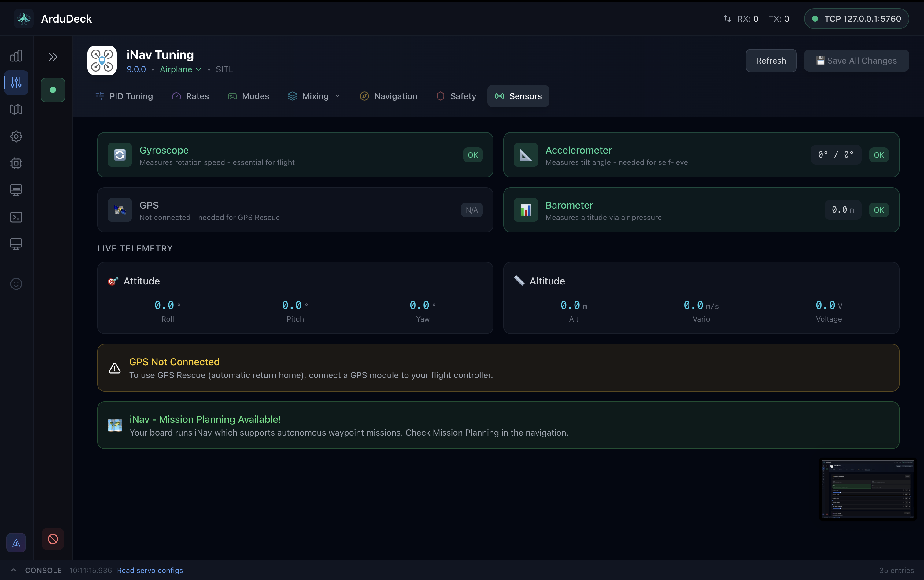Click the GPS N/A status badge
This screenshot has height=580, width=924.
(471, 210)
